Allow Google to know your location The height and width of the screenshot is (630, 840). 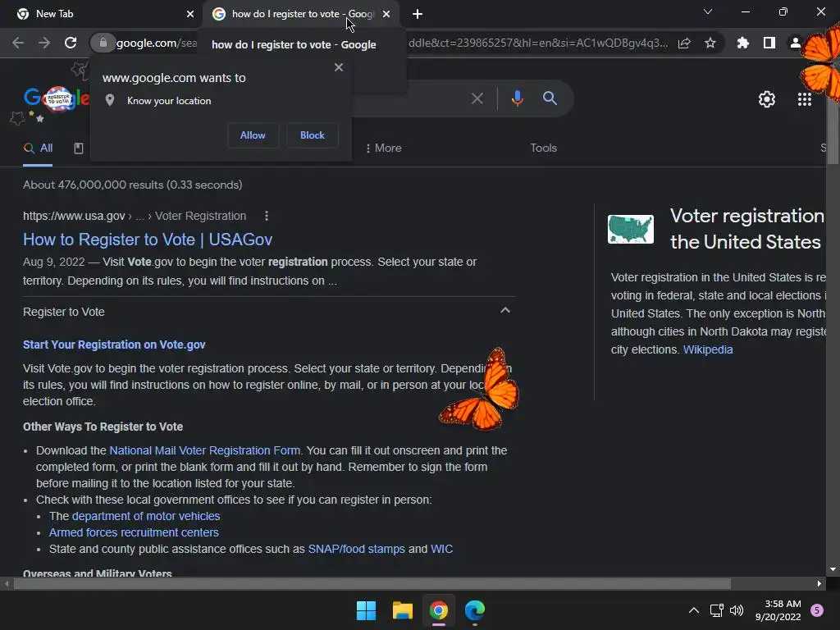point(253,135)
